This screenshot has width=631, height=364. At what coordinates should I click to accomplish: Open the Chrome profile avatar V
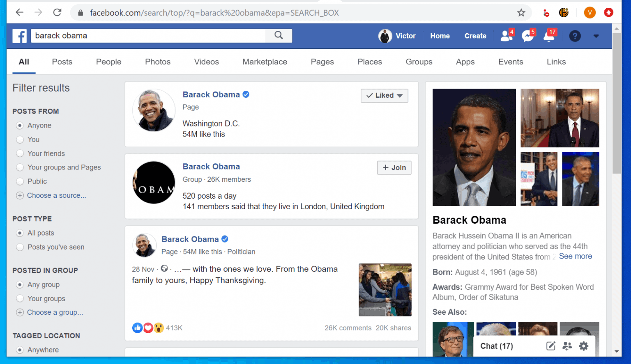pos(590,13)
